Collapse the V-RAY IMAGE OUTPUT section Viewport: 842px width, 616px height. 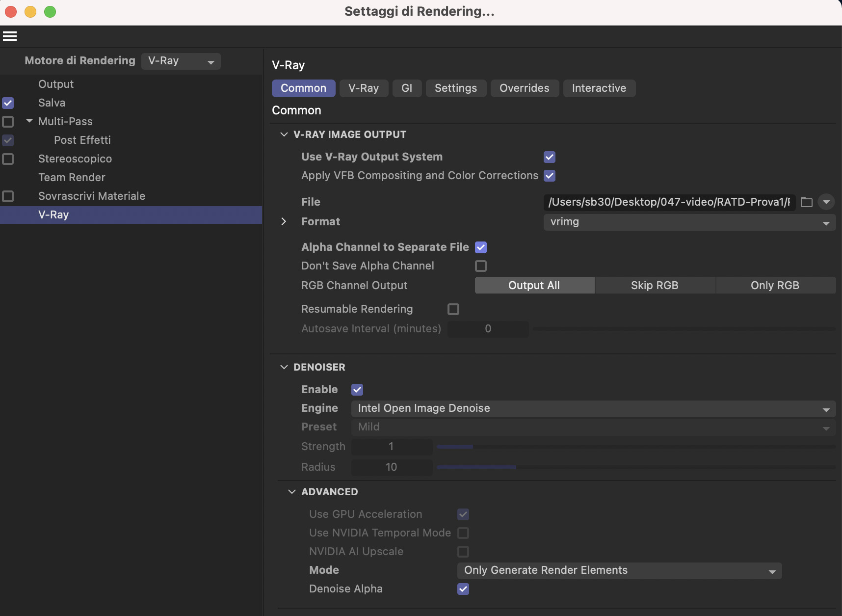point(284,134)
